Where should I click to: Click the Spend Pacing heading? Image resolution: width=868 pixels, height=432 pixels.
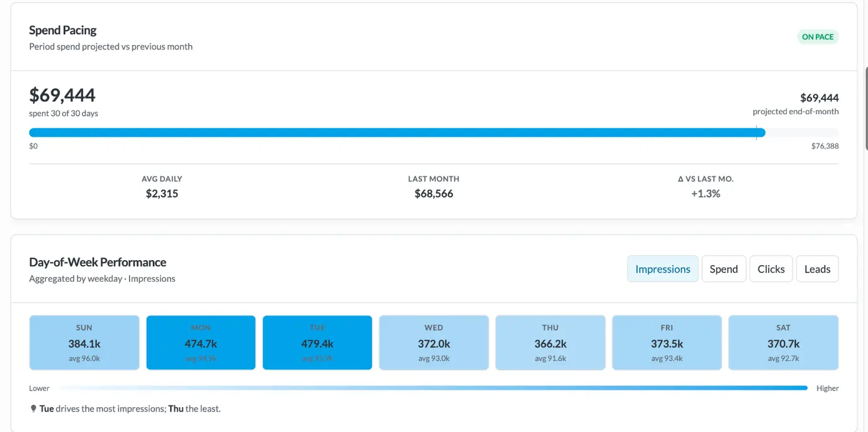(x=63, y=30)
